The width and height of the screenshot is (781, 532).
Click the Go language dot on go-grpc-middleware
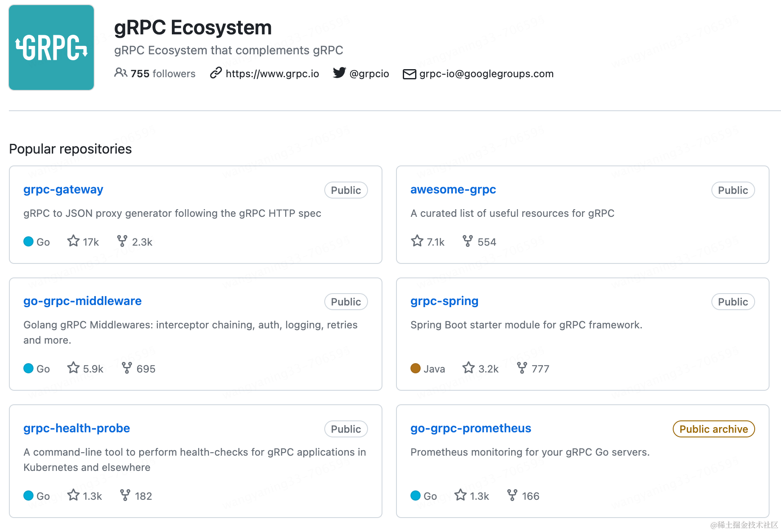click(x=28, y=368)
